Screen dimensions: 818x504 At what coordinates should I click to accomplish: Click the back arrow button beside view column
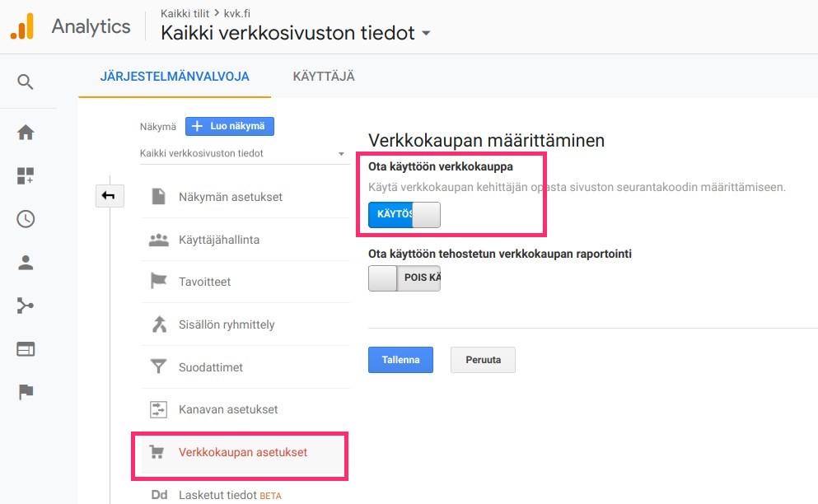point(110,196)
